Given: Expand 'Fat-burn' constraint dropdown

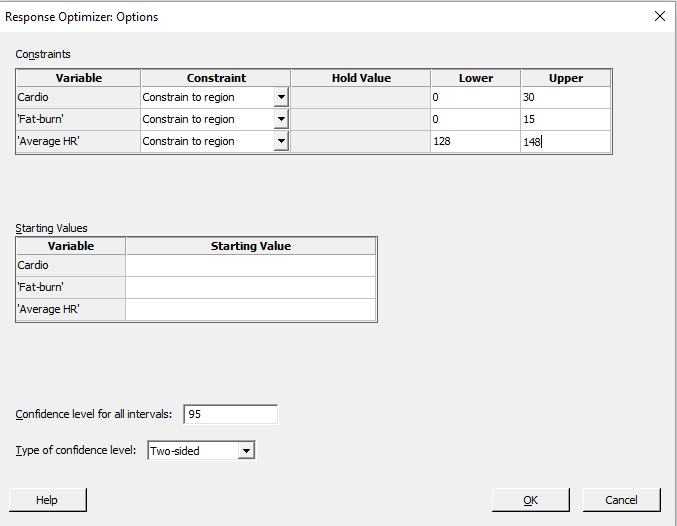Looking at the screenshot, I should [281, 120].
